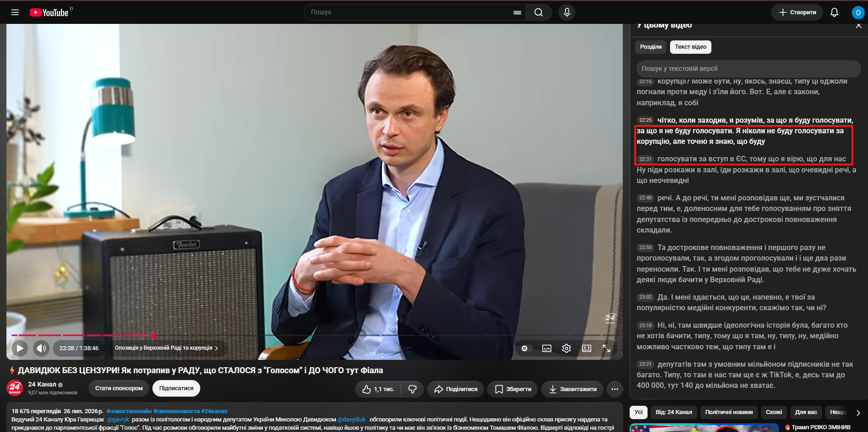Download with 'Завантажити' button
Image resolution: width=868 pixels, height=432 pixels.
[x=572, y=389]
